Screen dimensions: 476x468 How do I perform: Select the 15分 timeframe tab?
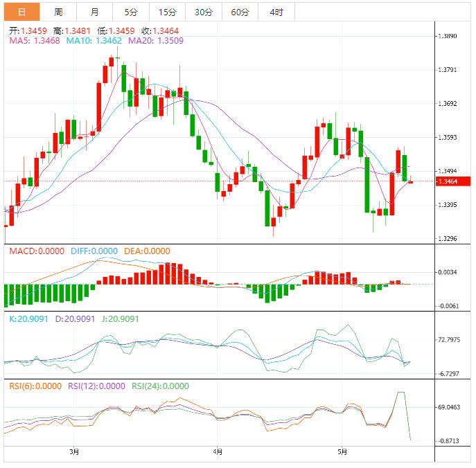click(x=167, y=12)
